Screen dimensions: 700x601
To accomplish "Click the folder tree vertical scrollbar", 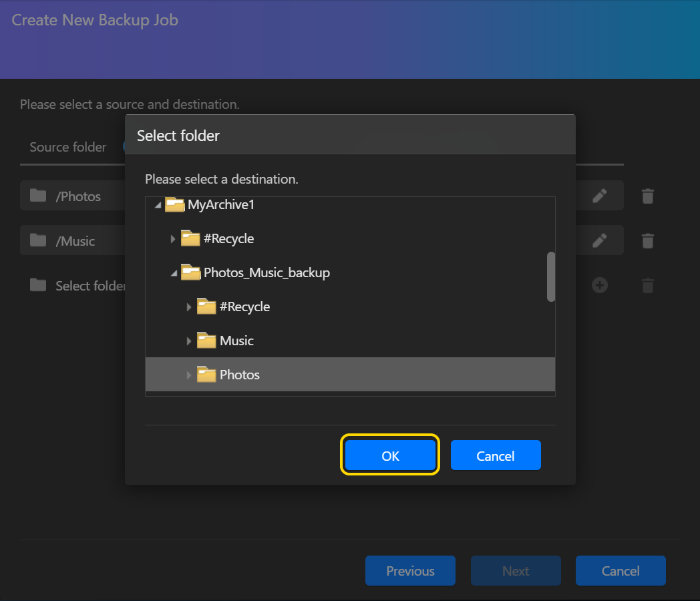I will coord(551,276).
